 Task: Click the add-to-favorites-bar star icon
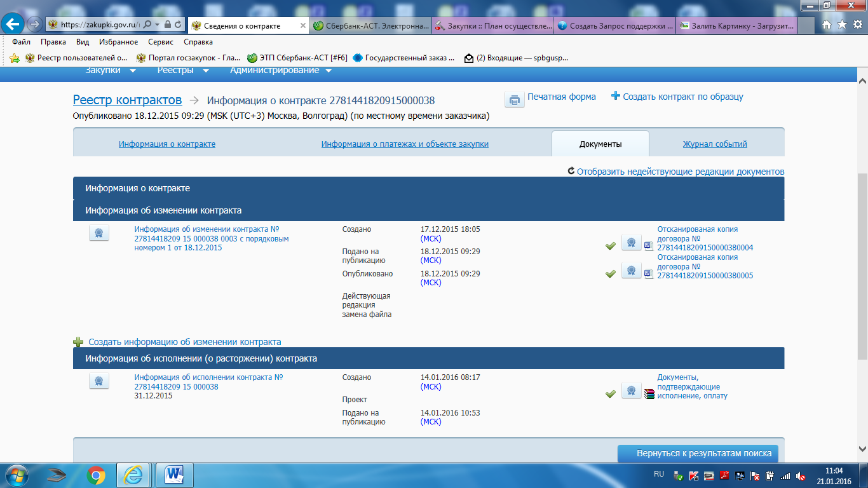(15, 58)
